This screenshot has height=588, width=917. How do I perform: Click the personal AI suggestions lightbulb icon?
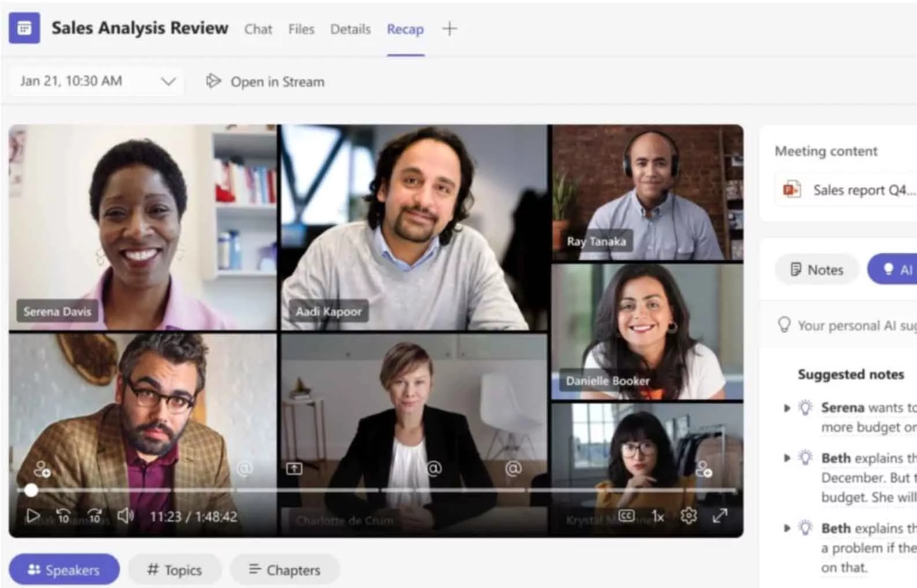pos(784,325)
